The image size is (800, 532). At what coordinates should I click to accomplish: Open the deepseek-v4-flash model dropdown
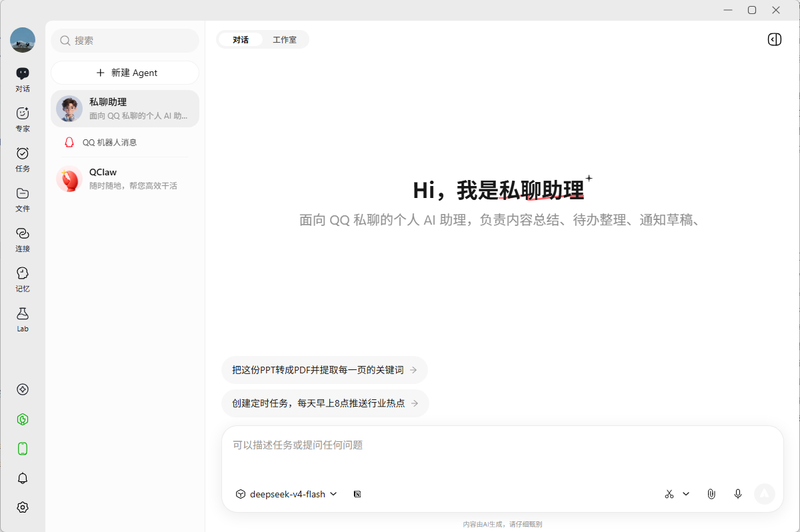[287, 494]
